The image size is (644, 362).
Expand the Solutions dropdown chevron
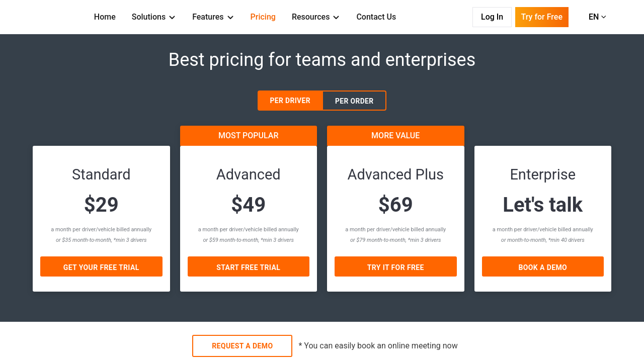coord(172,18)
